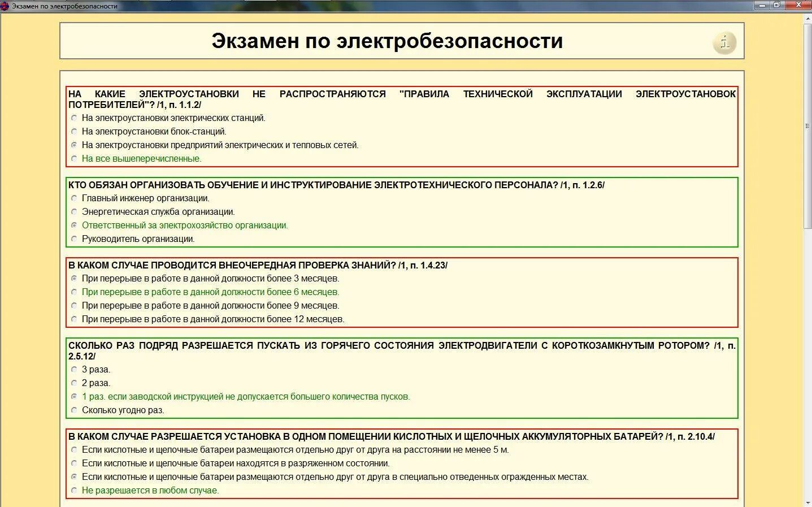812x507 pixels.
Task: Pick 'Не разрешается в любом случае' option
Action: [74, 491]
